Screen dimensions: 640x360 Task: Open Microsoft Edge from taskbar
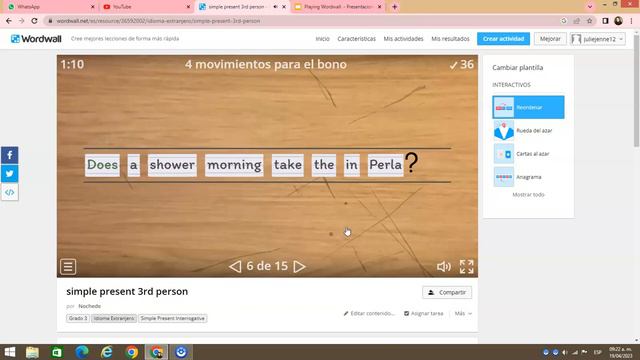(x=82, y=352)
